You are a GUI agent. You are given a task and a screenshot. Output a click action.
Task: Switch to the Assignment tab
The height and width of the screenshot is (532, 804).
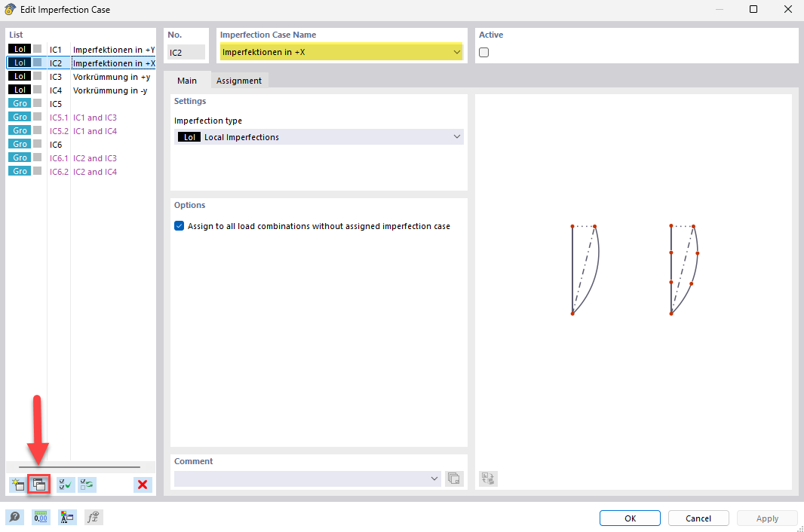(x=239, y=80)
